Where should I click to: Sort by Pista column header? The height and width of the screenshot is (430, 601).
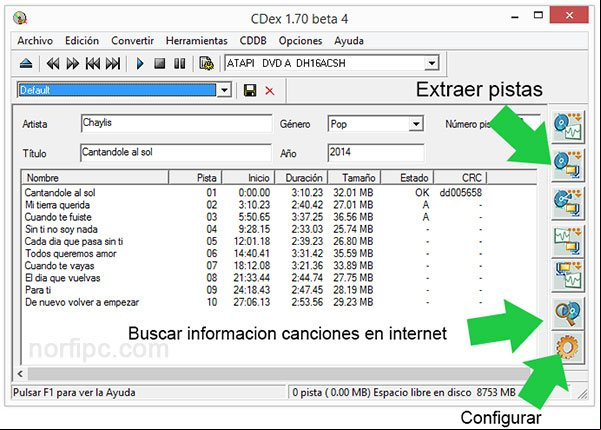click(x=195, y=178)
